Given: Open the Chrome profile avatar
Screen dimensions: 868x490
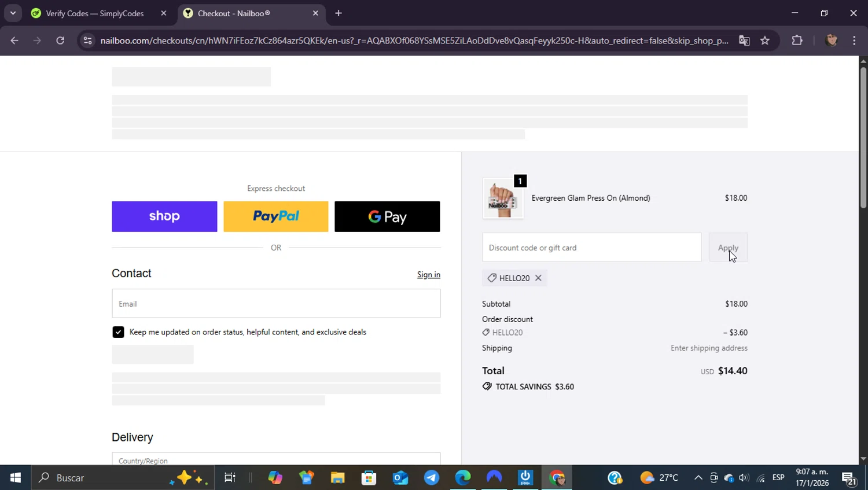Looking at the screenshot, I should (x=832, y=40).
